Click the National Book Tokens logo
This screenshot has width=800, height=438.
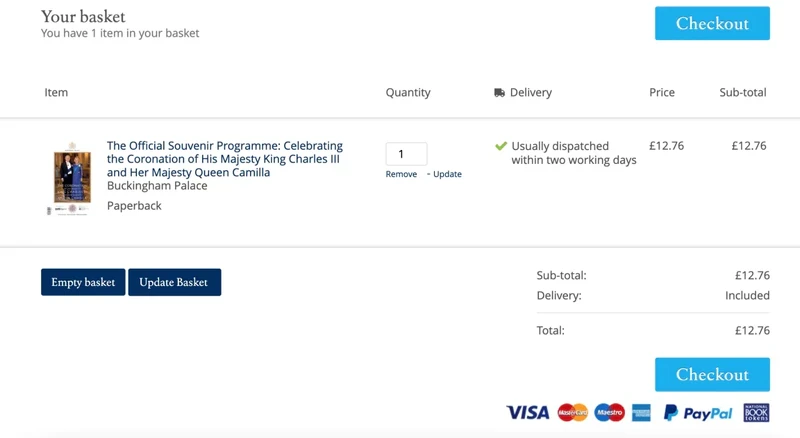[x=756, y=412]
